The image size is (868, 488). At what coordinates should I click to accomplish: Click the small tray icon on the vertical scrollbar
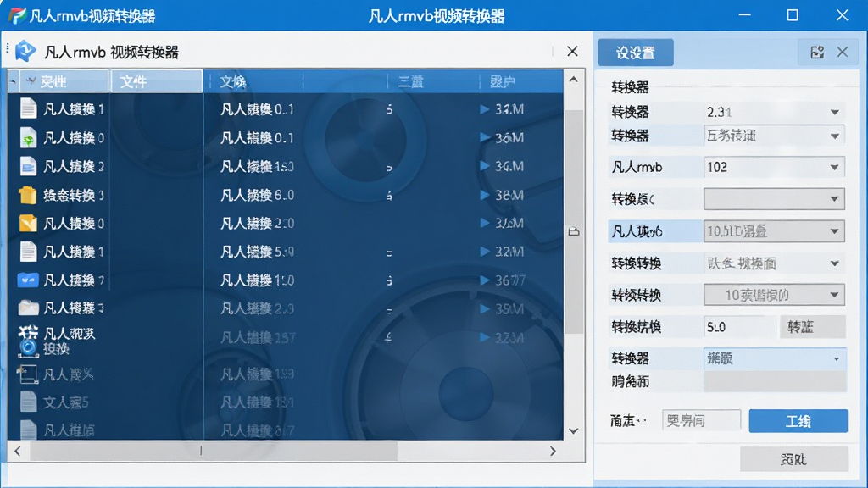pyautogui.click(x=574, y=231)
